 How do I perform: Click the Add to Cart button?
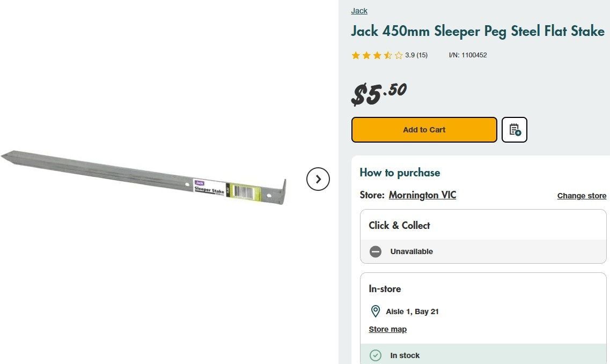(x=424, y=130)
